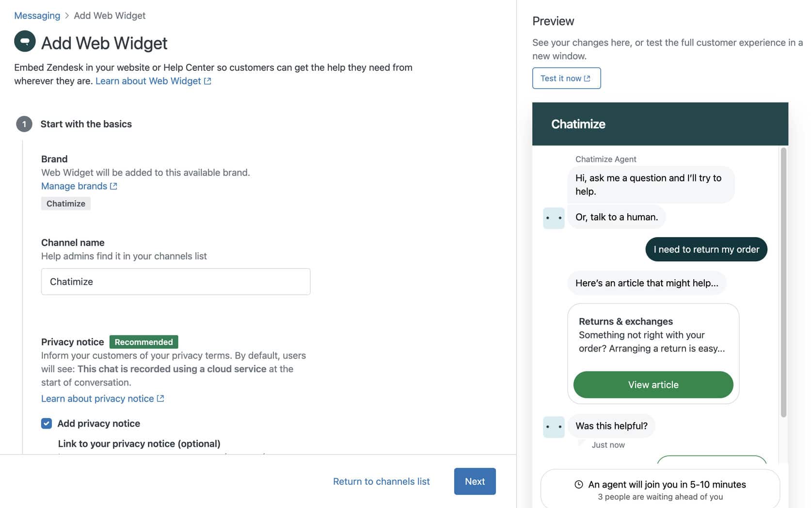Click the bot avatar beside 'Or, talk to a human'
812x508 pixels.
[x=554, y=218]
